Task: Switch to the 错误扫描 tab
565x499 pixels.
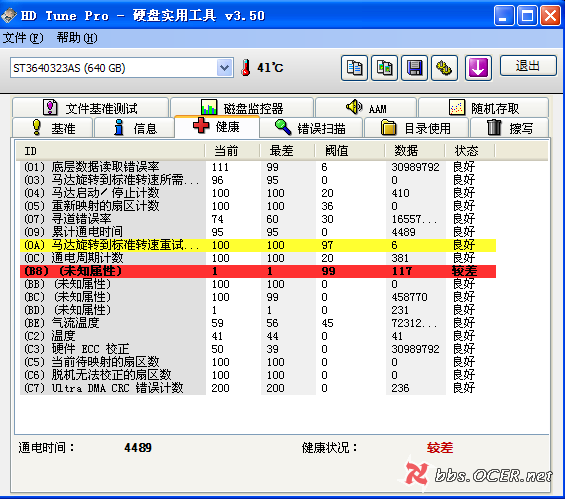Action: (311, 128)
